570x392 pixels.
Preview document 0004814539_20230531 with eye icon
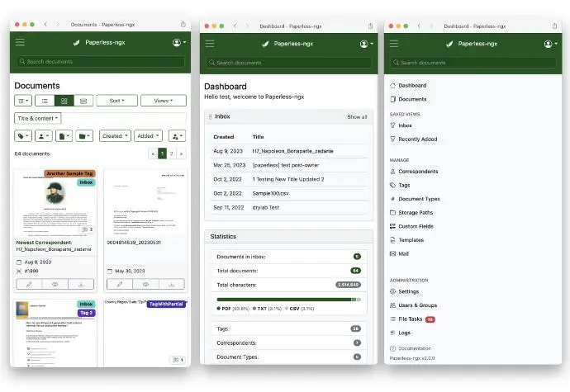[x=145, y=284]
